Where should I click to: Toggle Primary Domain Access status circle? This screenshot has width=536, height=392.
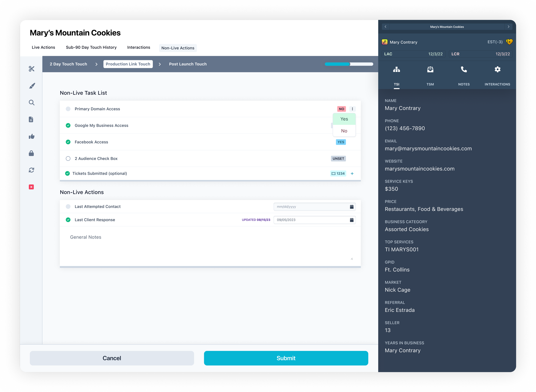68,109
